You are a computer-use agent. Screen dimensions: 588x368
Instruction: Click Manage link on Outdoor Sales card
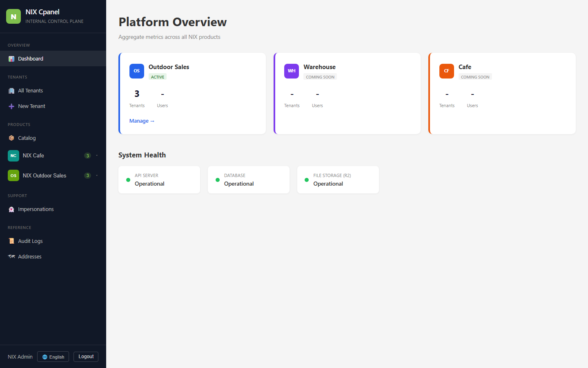tap(142, 121)
